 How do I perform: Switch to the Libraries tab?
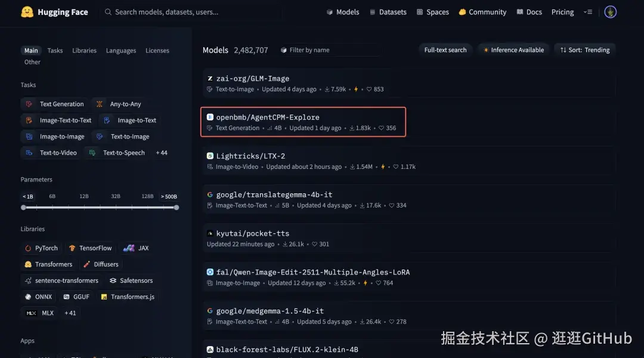[84, 50]
